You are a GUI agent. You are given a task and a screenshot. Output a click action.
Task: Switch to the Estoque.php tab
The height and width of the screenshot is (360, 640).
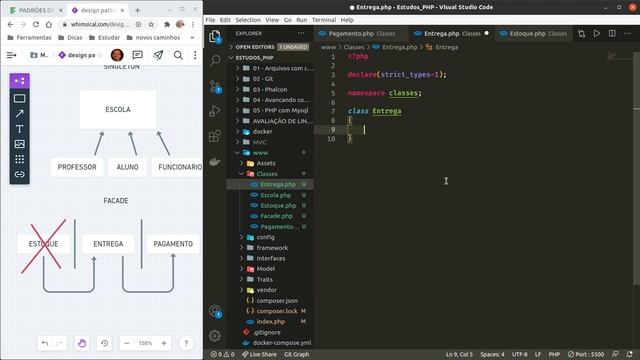534,33
